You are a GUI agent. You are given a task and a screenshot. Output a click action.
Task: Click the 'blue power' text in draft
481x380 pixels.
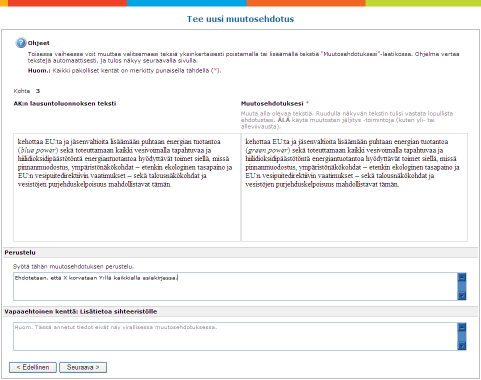pyautogui.click(x=37, y=150)
